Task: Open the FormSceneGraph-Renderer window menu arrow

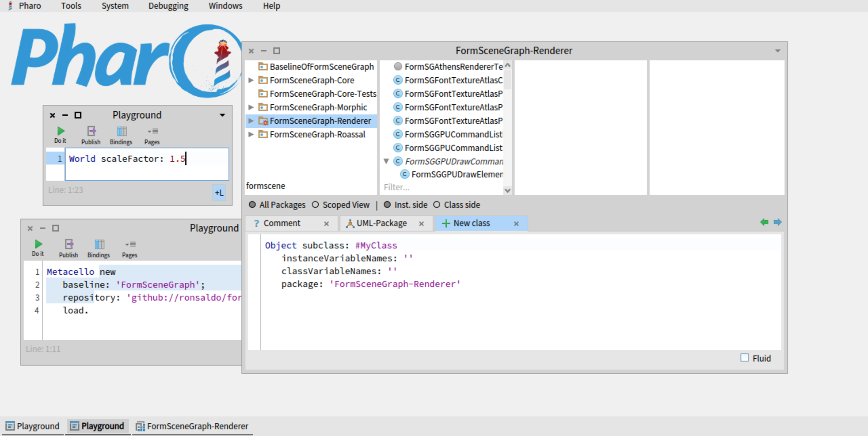Action: tap(778, 51)
